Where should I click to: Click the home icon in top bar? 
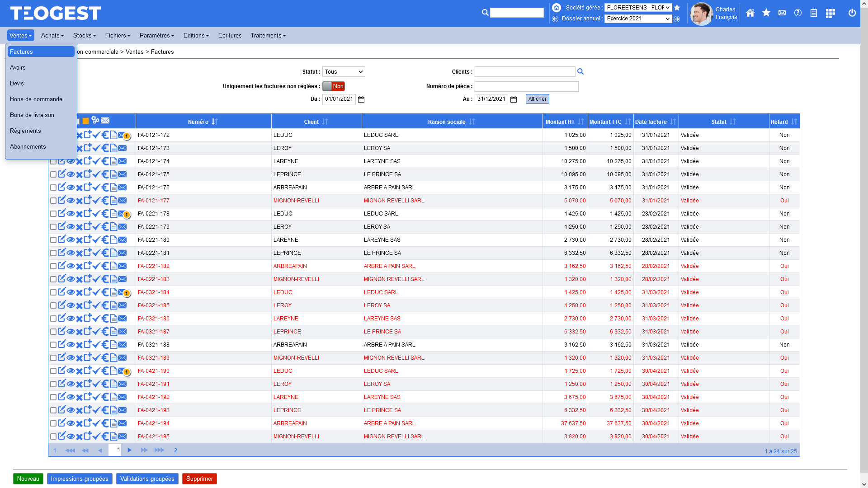pyautogui.click(x=750, y=13)
